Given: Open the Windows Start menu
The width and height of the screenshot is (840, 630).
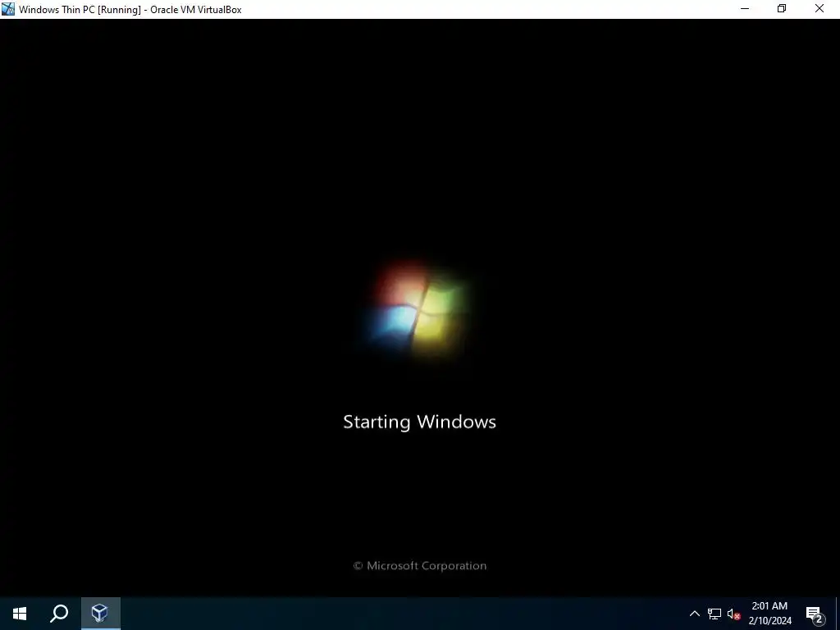Looking at the screenshot, I should pos(20,614).
